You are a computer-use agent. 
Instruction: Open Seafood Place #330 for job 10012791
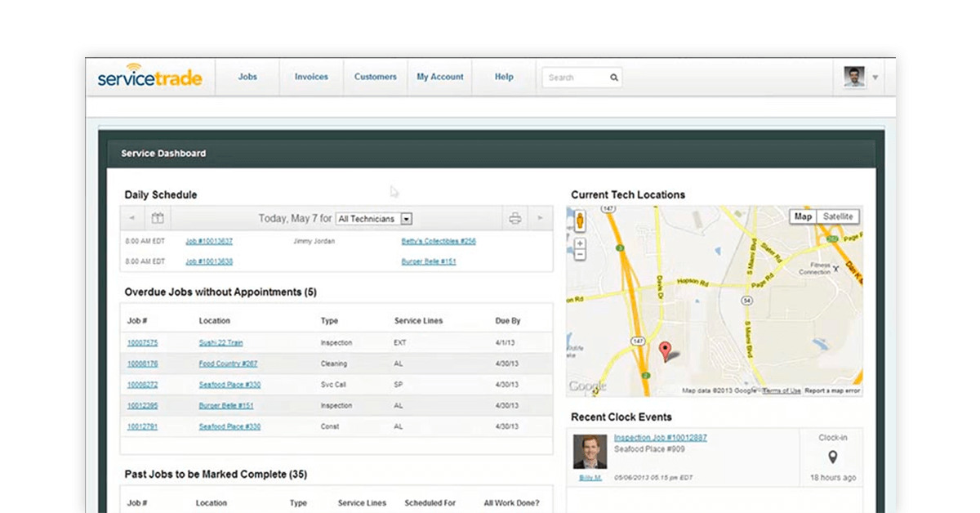229,426
